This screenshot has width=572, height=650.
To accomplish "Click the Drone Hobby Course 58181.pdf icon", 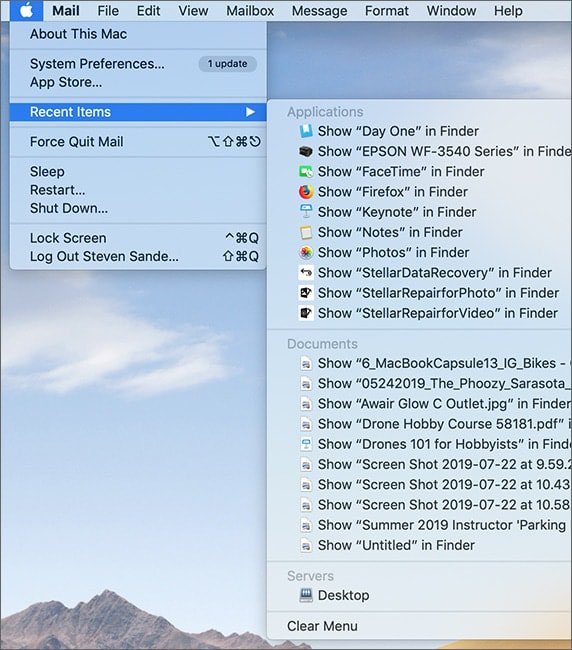I will pyautogui.click(x=306, y=424).
